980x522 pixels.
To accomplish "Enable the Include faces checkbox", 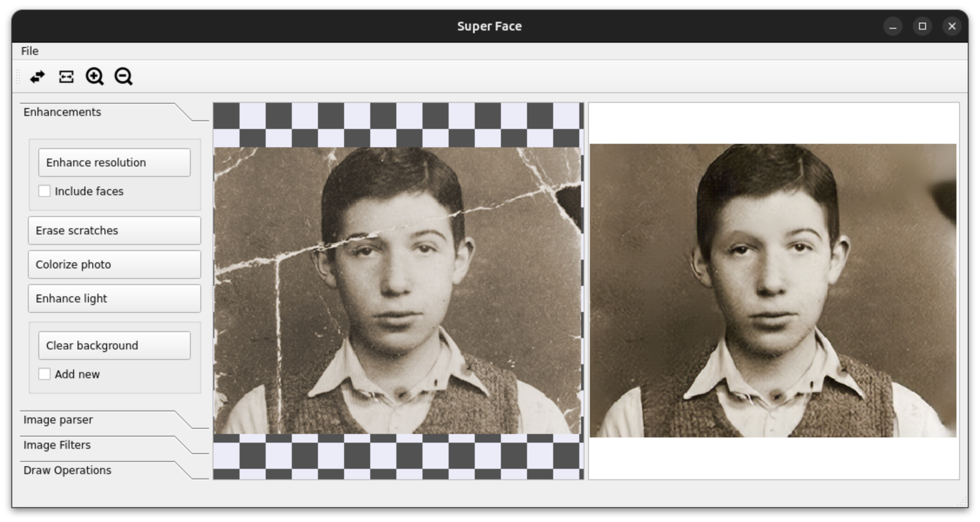I will pos(44,191).
